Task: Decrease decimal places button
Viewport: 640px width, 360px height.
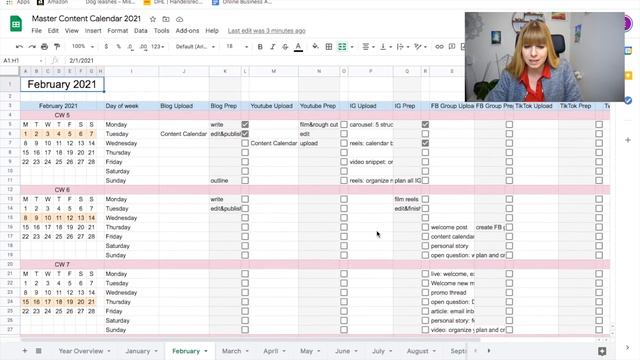Action: coord(131,47)
